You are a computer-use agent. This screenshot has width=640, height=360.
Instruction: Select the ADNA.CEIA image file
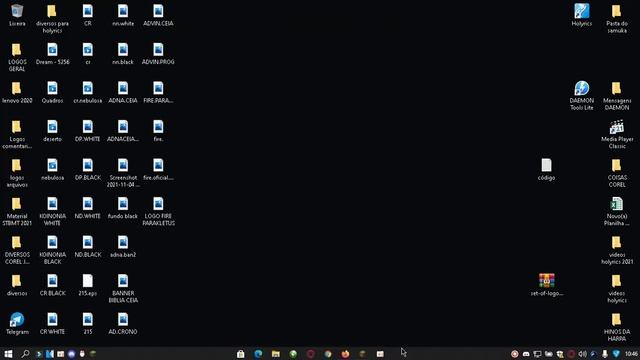tap(123, 92)
